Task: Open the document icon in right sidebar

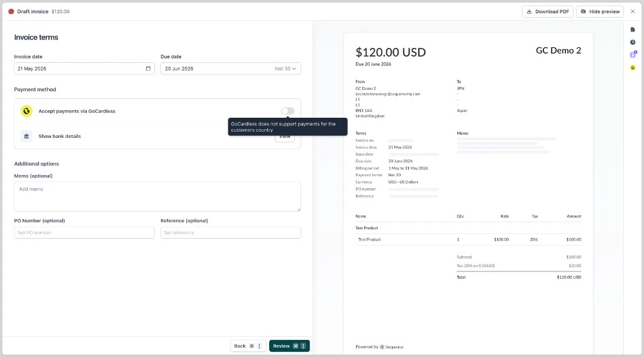Action: [633, 30]
